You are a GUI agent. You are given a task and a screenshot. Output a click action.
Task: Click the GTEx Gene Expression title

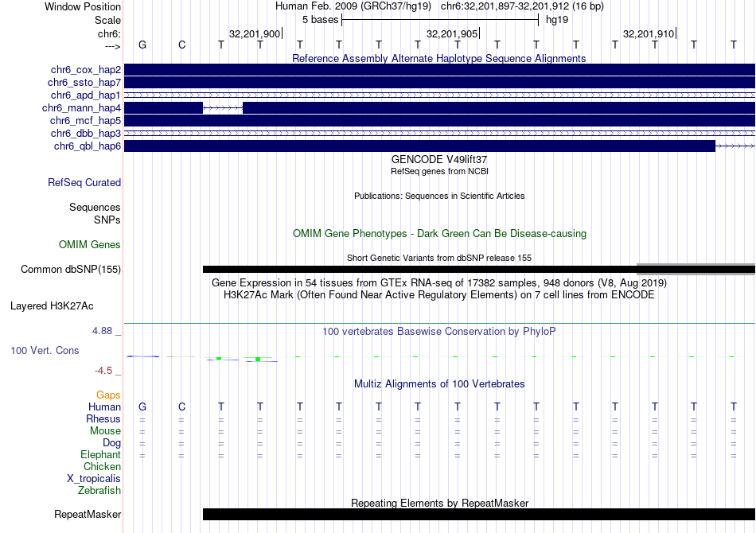click(x=439, y=283)
